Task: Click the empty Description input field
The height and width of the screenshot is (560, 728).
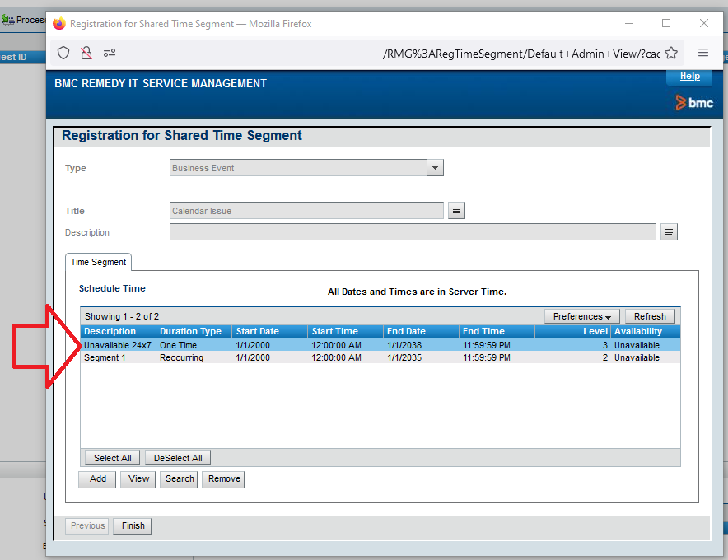Action: pyautogui.click(x=413, y=231)
